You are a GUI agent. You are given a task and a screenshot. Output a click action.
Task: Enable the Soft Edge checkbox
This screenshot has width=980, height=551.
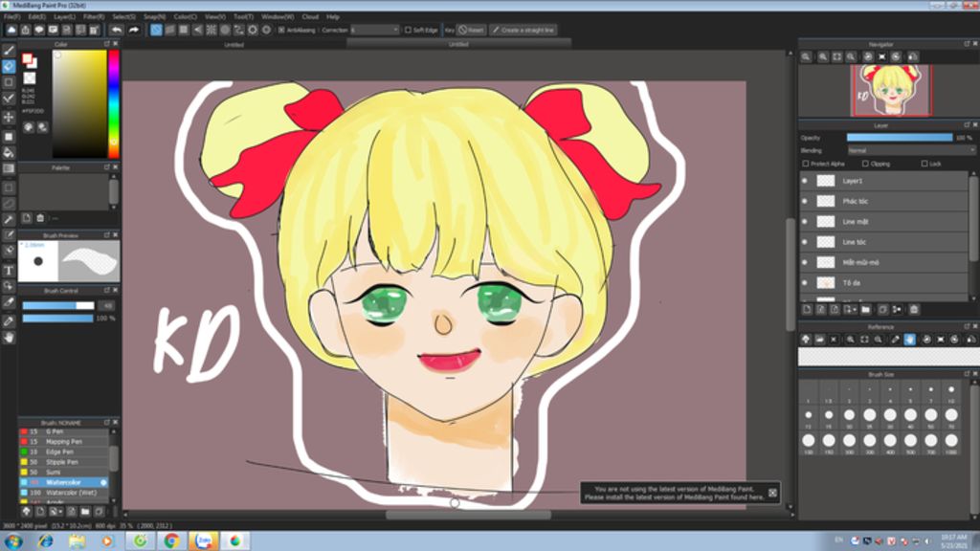(x=408, y=30)
